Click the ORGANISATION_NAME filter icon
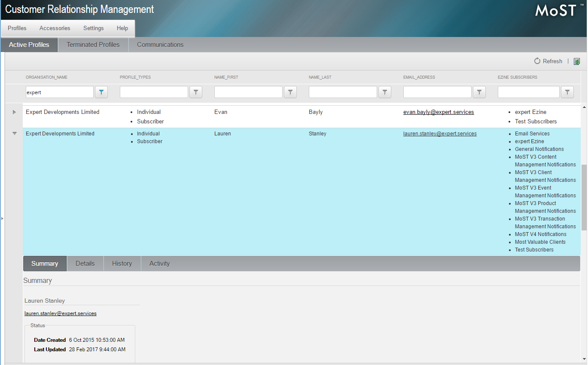Image resolution: width=588 pixels, height=365 pixels. coord(101,92)
